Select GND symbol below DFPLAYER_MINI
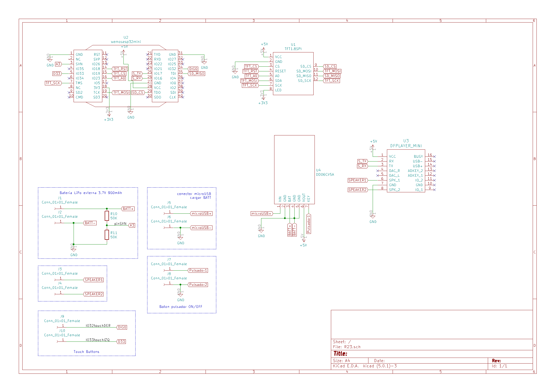 (373, 217)
